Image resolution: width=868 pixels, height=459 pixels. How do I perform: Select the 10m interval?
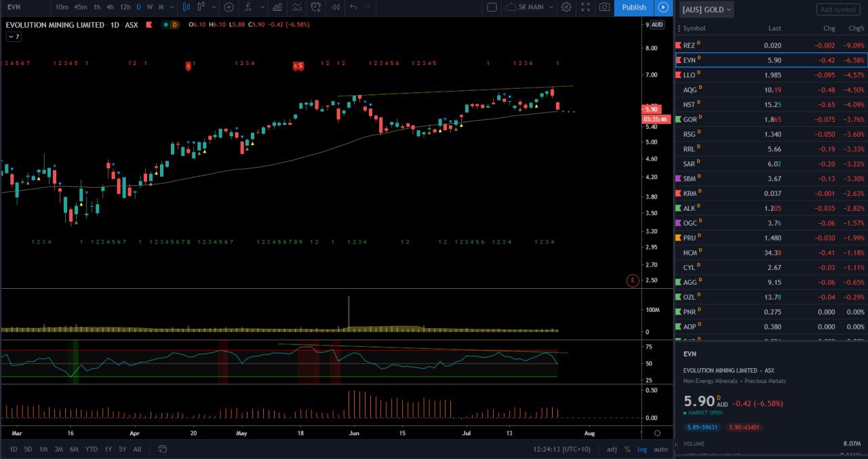click(x=62, y=7)
